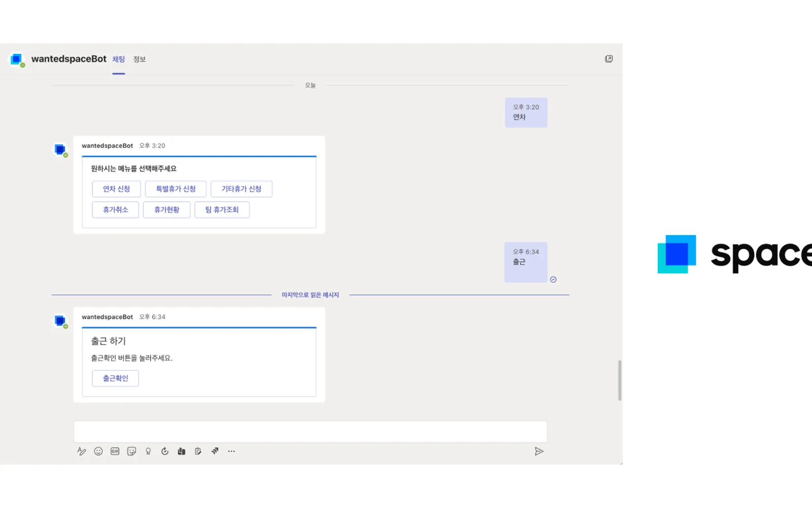Click wantedspaceBot avatar in chat header

pyautogui.click(x=17, y=59)
